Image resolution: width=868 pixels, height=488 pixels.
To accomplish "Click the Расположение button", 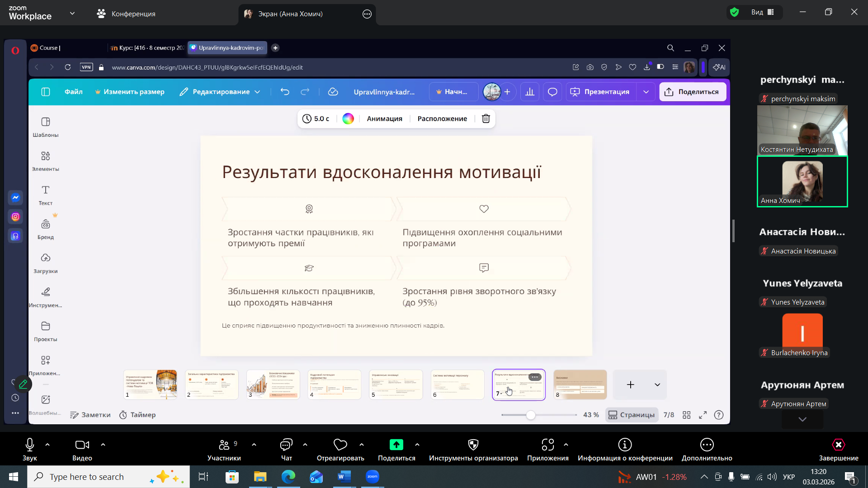I will 442,118.
